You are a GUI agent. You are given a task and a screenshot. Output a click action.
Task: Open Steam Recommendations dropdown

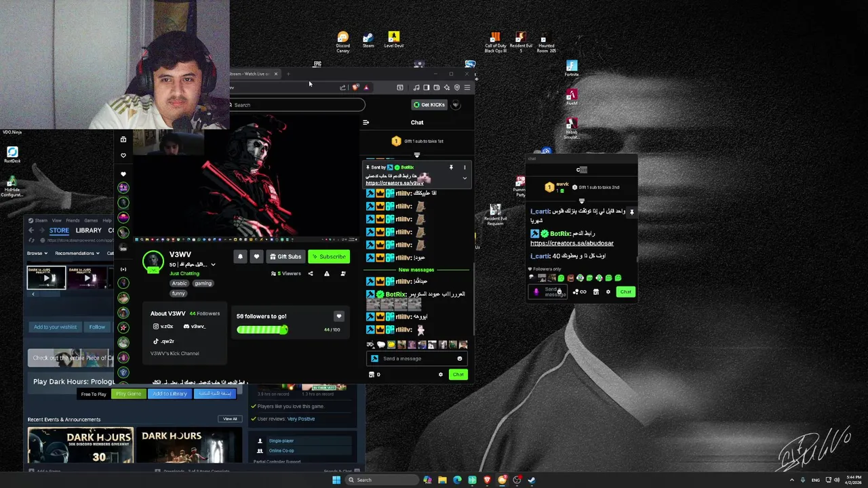pos(77,253)
